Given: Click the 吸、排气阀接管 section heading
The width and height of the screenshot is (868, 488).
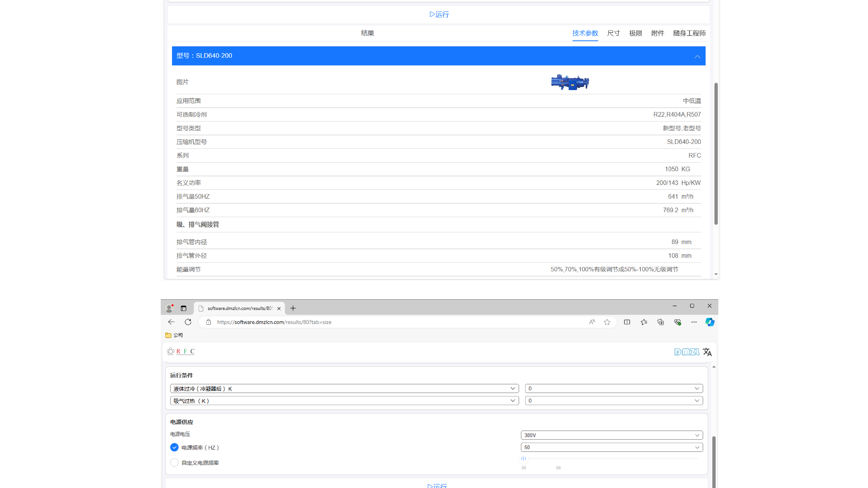Looking at the screenshot, I should (198, 225).
